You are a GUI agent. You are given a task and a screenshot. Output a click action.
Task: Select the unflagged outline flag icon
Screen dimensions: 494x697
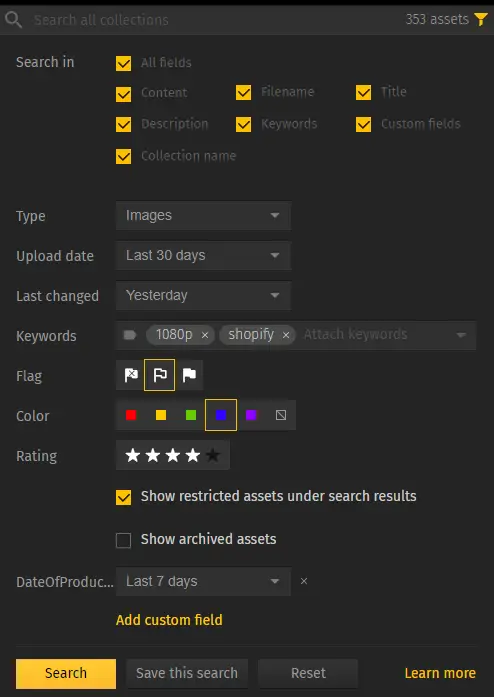coord(160,375)
